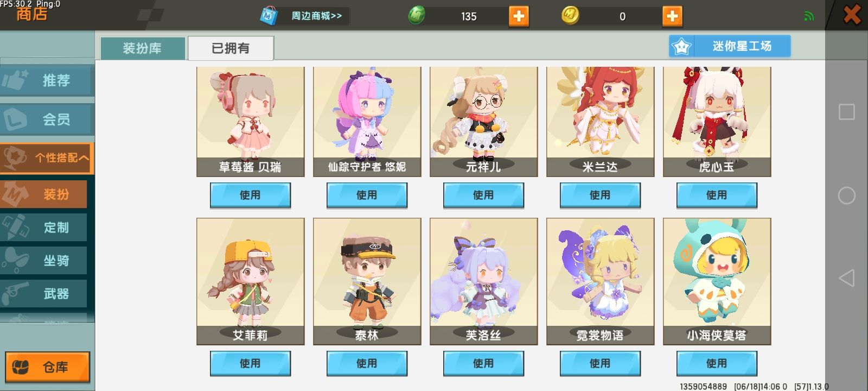This screenshot has width=868, height=391.
Task: Select the 装扮 costume category
Action: 43,194
